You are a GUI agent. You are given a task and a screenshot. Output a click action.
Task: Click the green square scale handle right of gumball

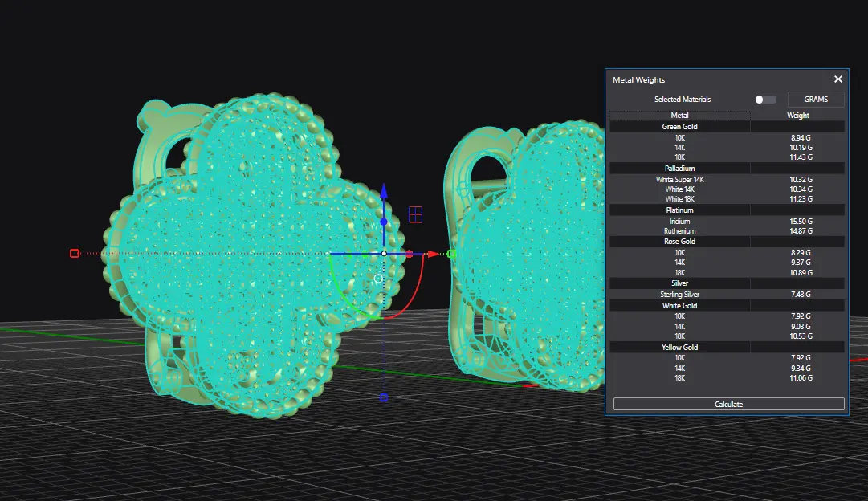pos(452,254)
